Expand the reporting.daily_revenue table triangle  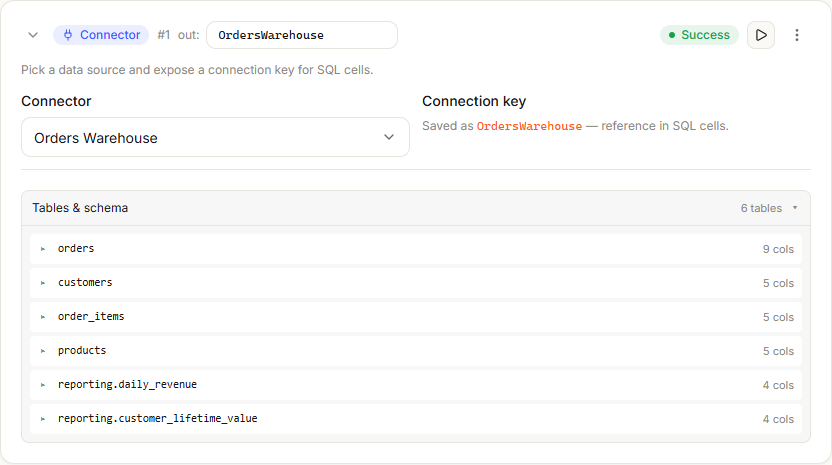pos(43,385)
